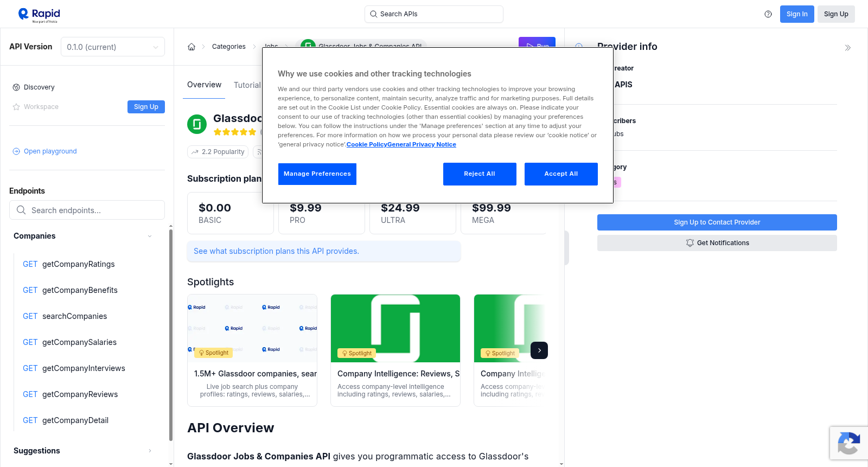Open the General Privacy Notice link
868x467 pixels.
422,144
